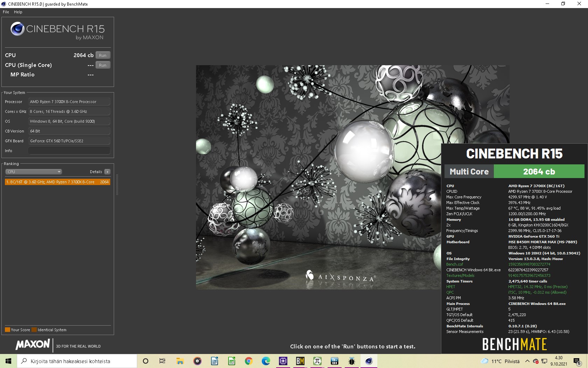Run the CPU multi-core benchmark
This screenshot has height=368, width=588.
pos(103,55)
